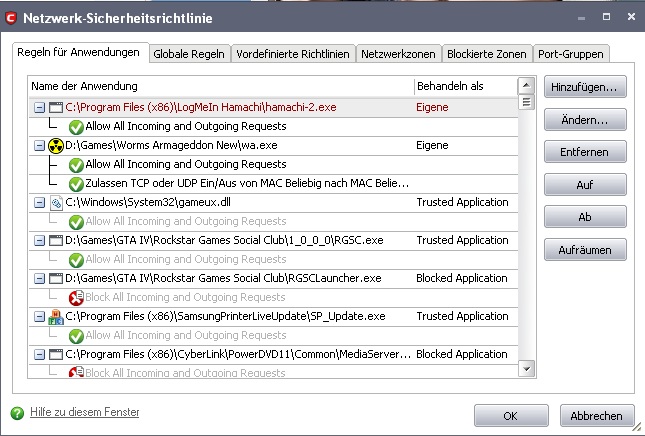Click red block icon under PowerDVD11 MediaServer
Screen dimensions: 645x436
coord(76,373)
